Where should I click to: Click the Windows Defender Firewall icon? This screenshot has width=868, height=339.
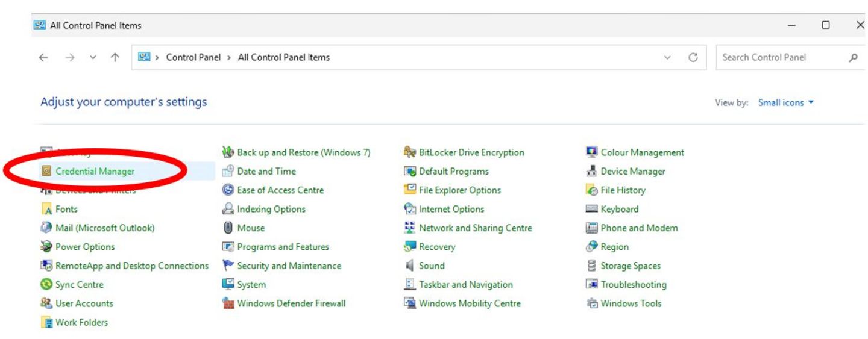point(228,304)
